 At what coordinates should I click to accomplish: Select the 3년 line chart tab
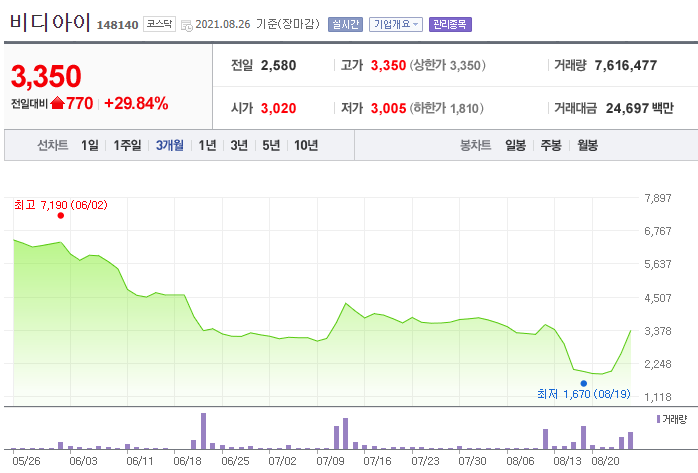tap(239, 145)
